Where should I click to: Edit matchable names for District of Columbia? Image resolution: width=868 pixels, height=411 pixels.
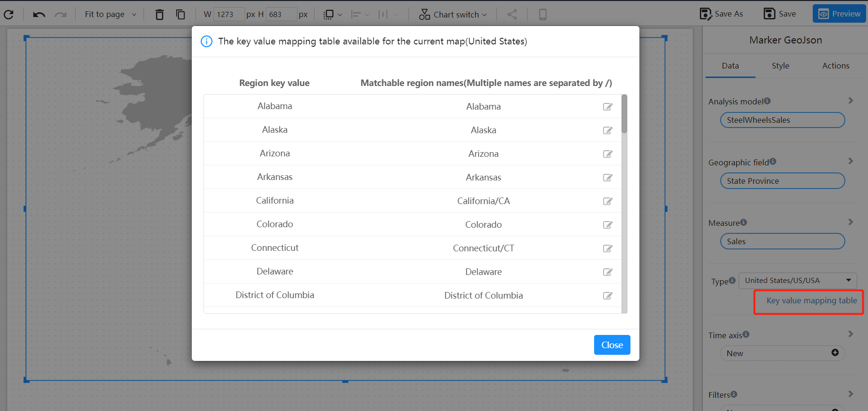[x=608, y=296]
